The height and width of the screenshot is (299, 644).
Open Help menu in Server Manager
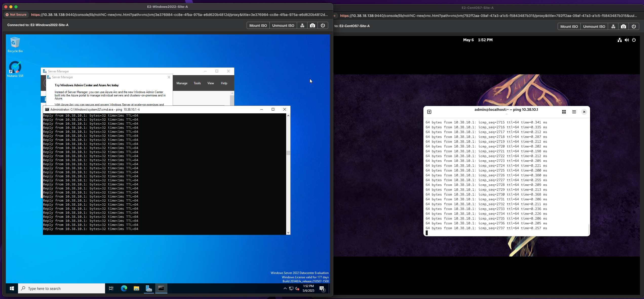click(224, 83)
